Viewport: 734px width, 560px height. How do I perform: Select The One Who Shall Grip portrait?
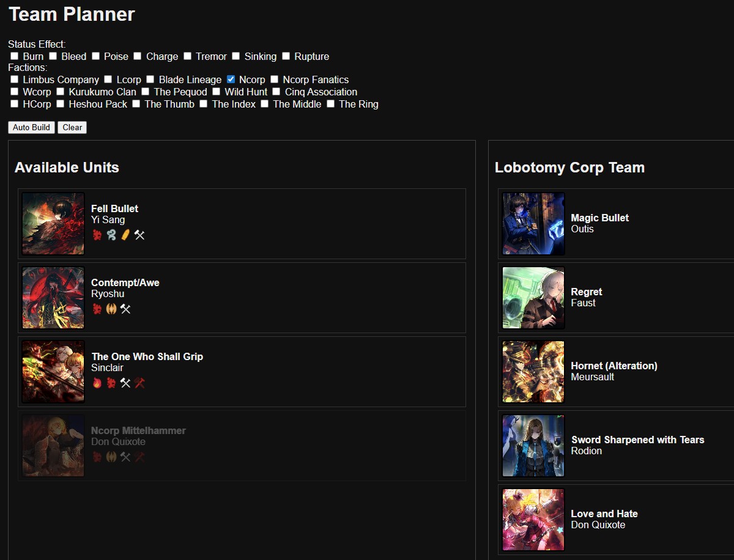(x=53, y=372)
